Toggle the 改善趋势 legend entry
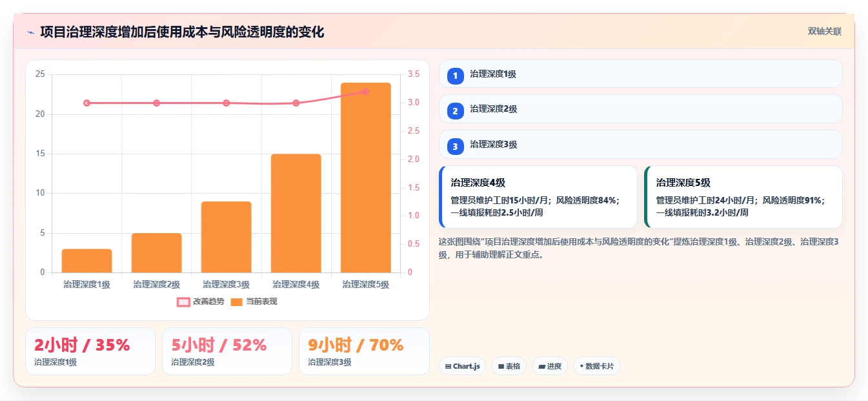The width and height of the screenshot is (868, 401). tap(201, 302)
